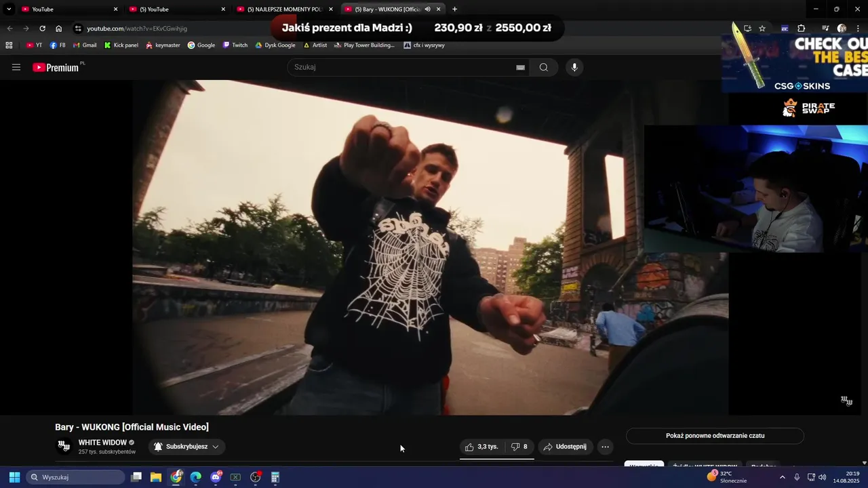Viewport: 868px width, 488px height.
Task: Switch to the first YouTube tab
Action: pos(69,9)
